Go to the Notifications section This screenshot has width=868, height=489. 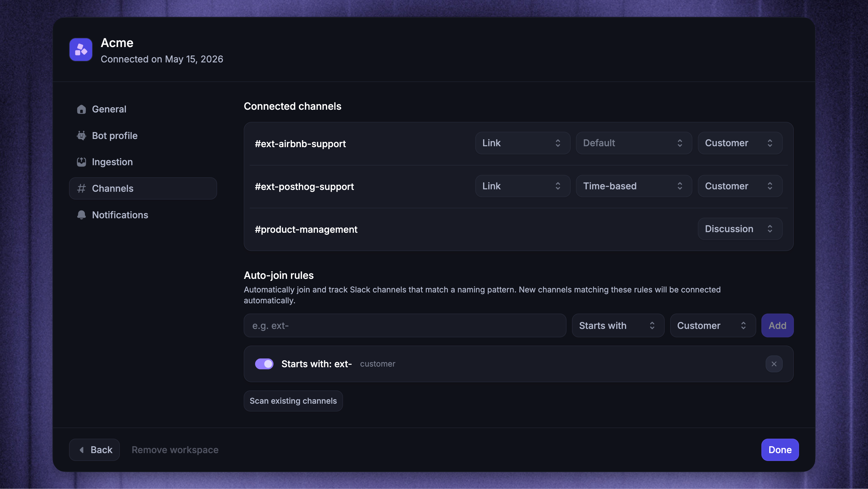pos(143,215)
